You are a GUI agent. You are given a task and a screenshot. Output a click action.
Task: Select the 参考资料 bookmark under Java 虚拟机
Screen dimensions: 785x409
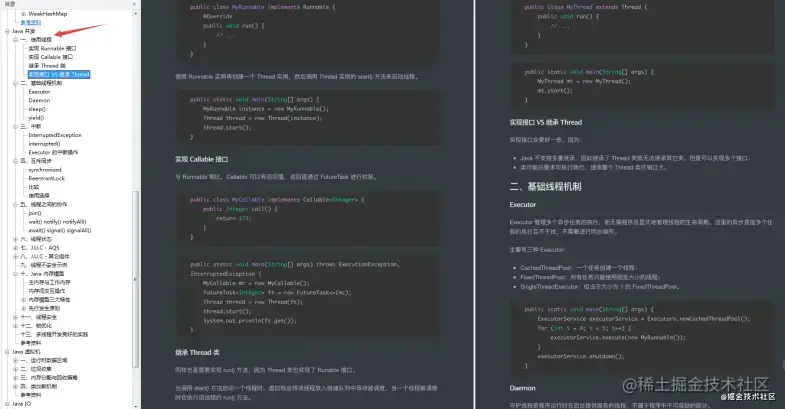click(31, 395)
